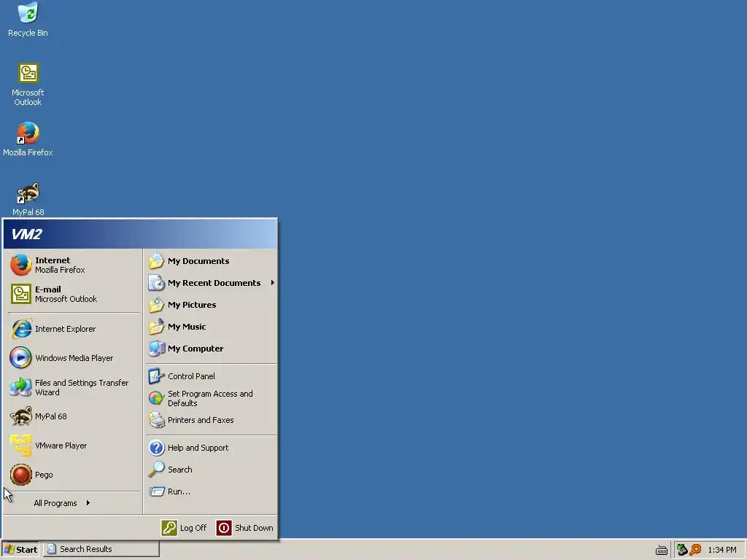Click Pego red ball icon

click(21, 475)
